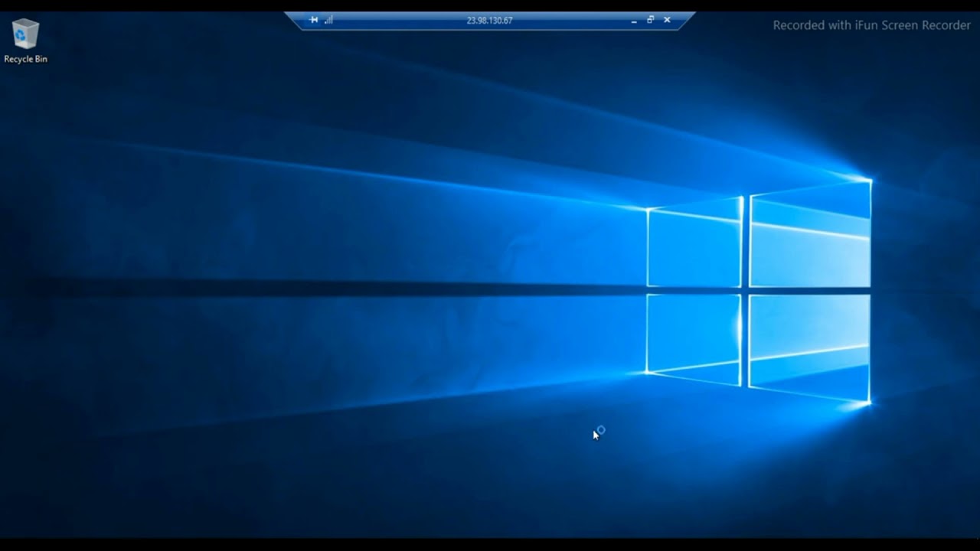Check the connection signal strength icon
This screenshot has height=551, width=980.
pos(328,20)
